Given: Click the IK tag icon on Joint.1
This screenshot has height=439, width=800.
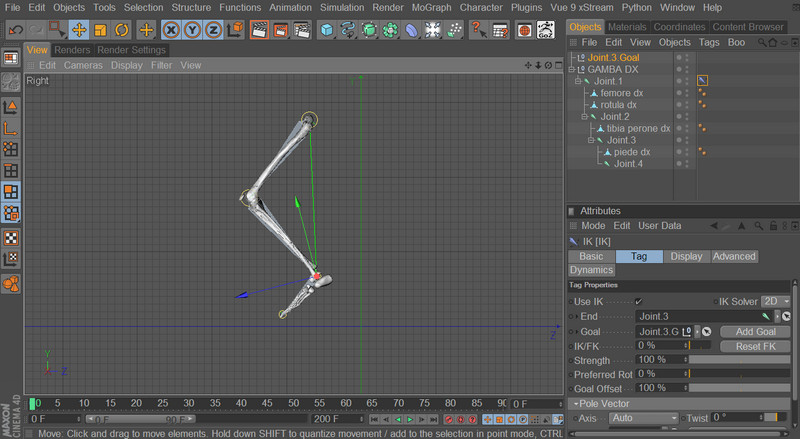Looking at the screenshot, I should 703,80.
